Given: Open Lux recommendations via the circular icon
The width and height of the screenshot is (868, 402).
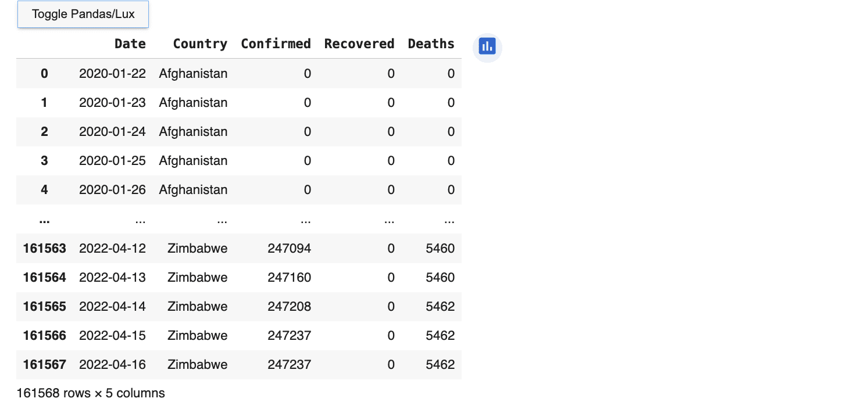Looking at the screenshot, I should point(487,47).
